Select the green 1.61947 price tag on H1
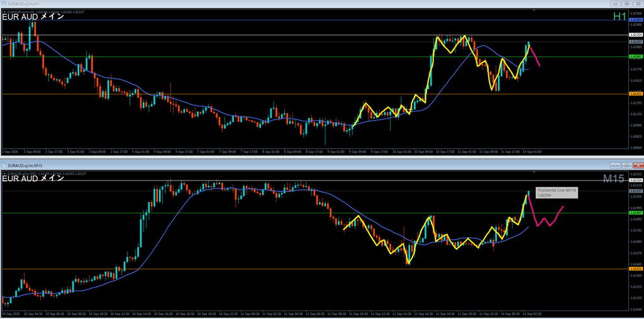This screenshot has height=319, width=644. click(x=636, y=57)
